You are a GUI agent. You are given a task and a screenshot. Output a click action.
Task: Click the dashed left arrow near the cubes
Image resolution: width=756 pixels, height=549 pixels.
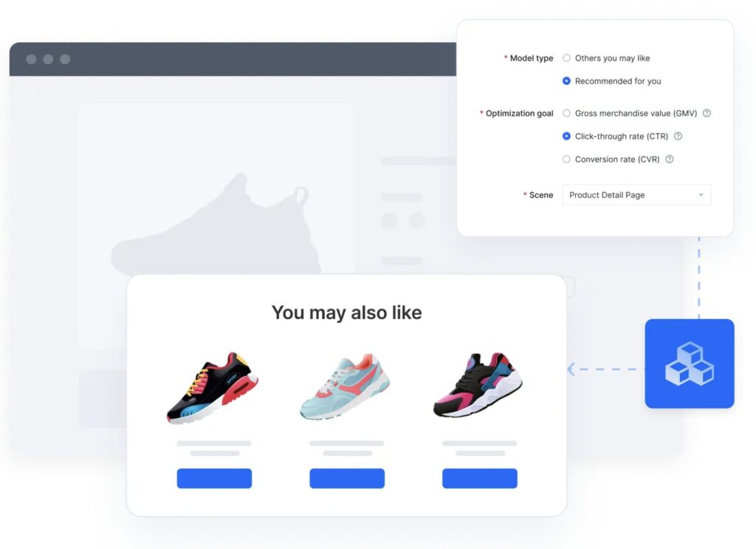point(572,369)
